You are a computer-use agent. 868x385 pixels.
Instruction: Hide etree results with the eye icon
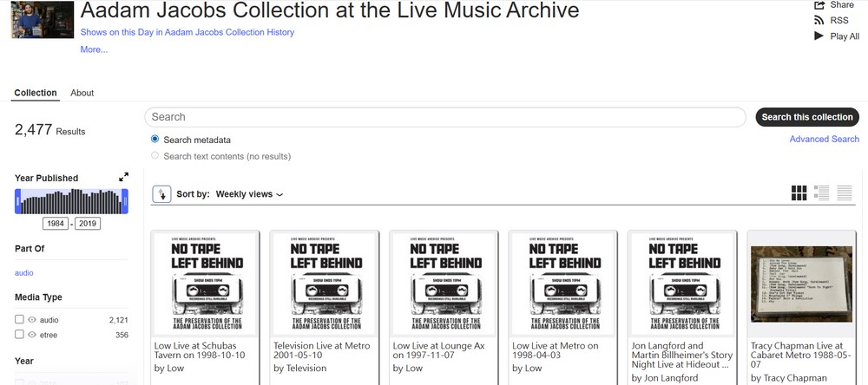(x=32, y=335)
